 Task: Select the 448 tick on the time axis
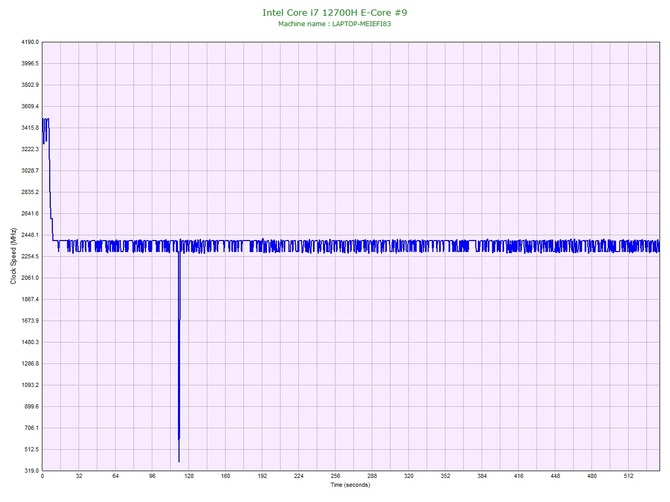[555, 476]
